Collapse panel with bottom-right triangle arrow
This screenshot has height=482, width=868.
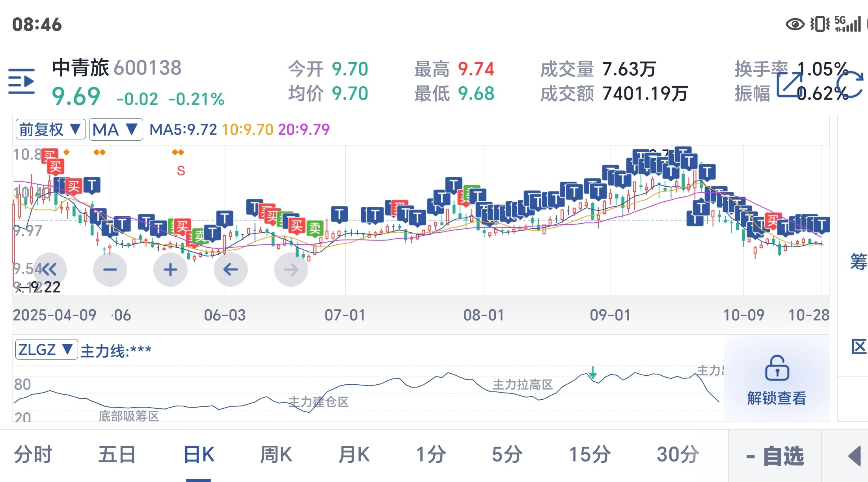coord(855,456)
